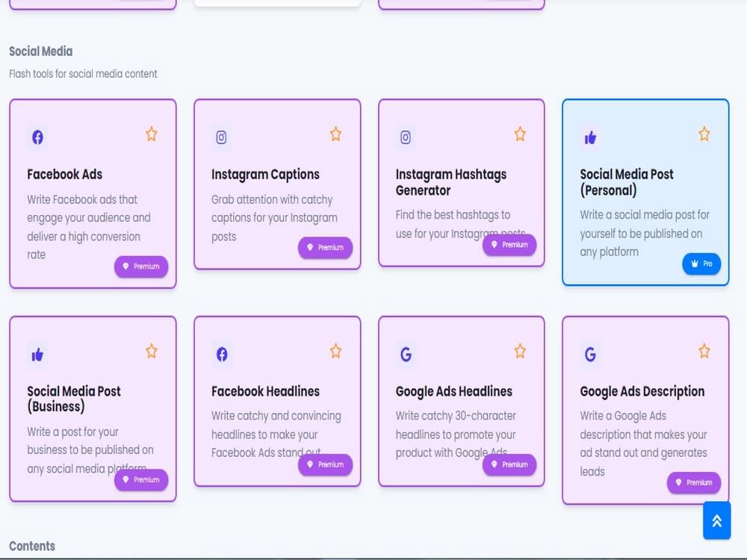The width and height of the screenshot is (747, 560).
Task: Click the Google icon on Google Ads Description
Action: click(x=590, y=354)
